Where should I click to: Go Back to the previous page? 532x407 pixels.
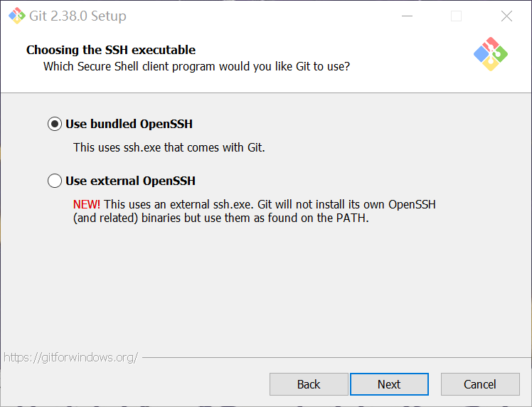pyautogui.click(x=309, y=384)
